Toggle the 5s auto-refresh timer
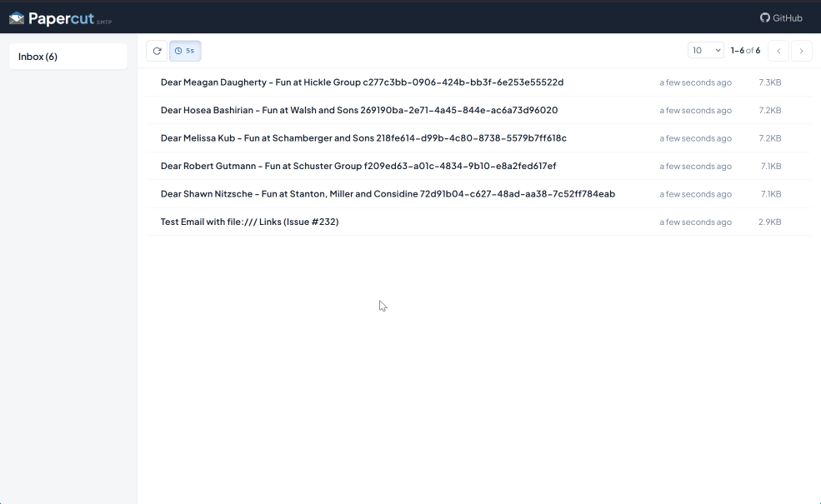Image resolution: width=821 pixels, height=504 pixels. [185, 51]
